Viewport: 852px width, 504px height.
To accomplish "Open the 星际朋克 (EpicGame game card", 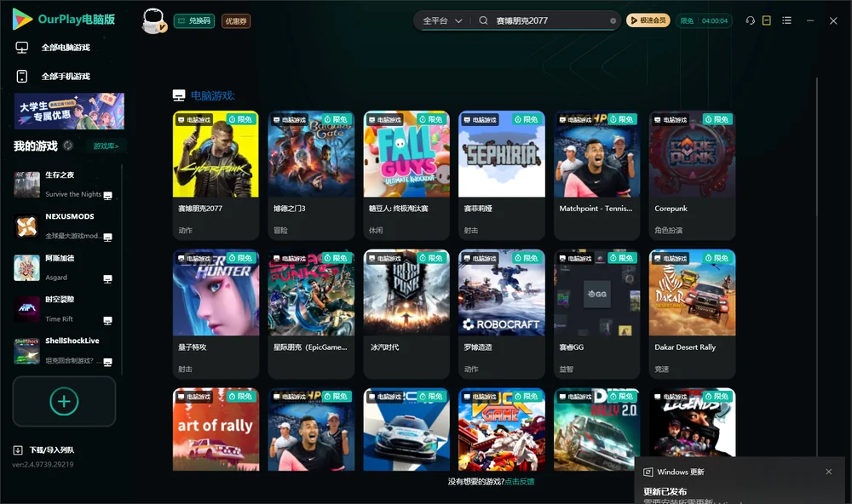I will 311,314.
